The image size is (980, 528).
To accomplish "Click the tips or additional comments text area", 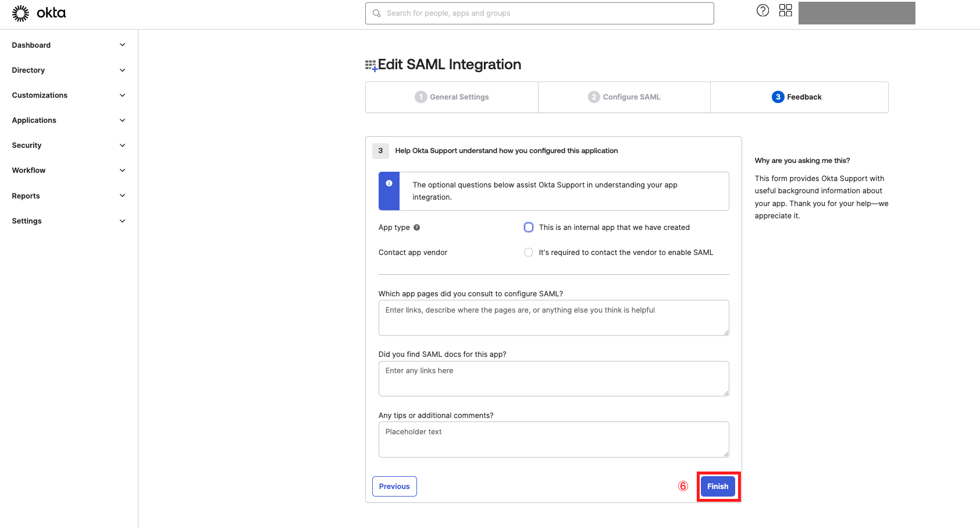I will coord(554,440).
